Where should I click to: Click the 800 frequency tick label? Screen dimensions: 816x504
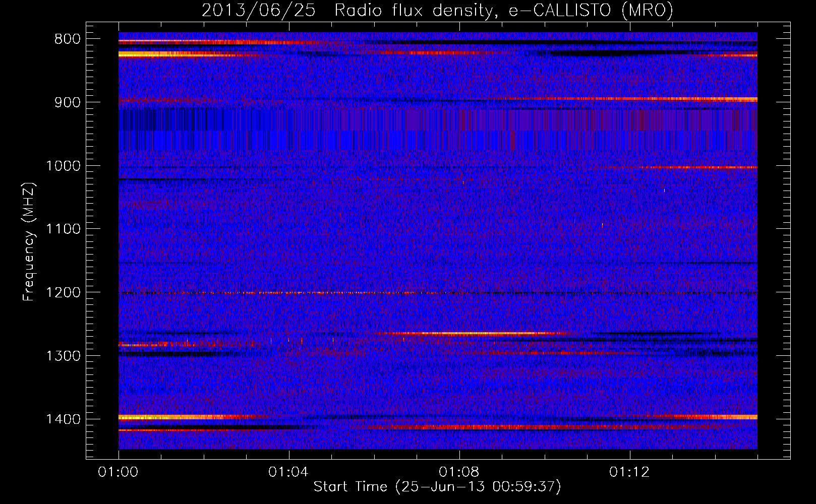click(x=68, y=39)
